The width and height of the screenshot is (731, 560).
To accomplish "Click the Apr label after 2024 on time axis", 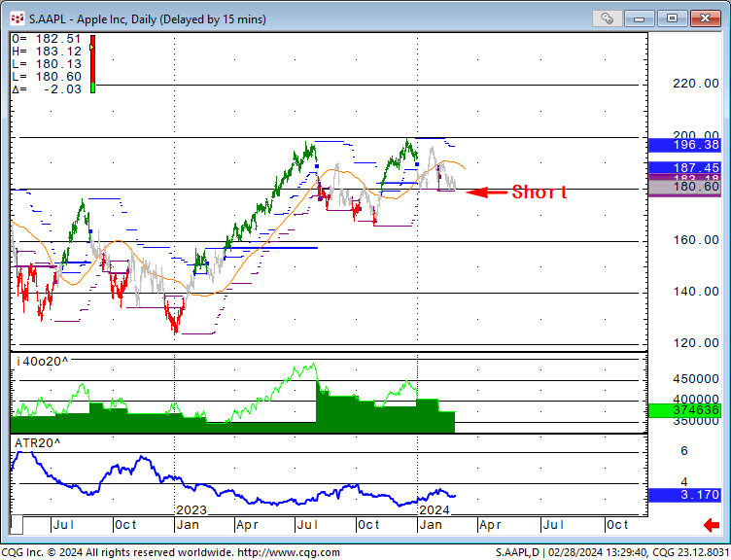I will pyautogui.click(x=490, y=525).
